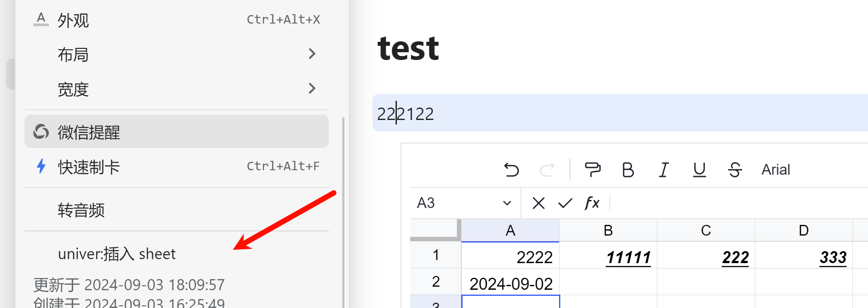Select cell A2 with 2024-09-02
Image resolution: width=868 pixels, height=308 pixels.
[x=510, y=282]
